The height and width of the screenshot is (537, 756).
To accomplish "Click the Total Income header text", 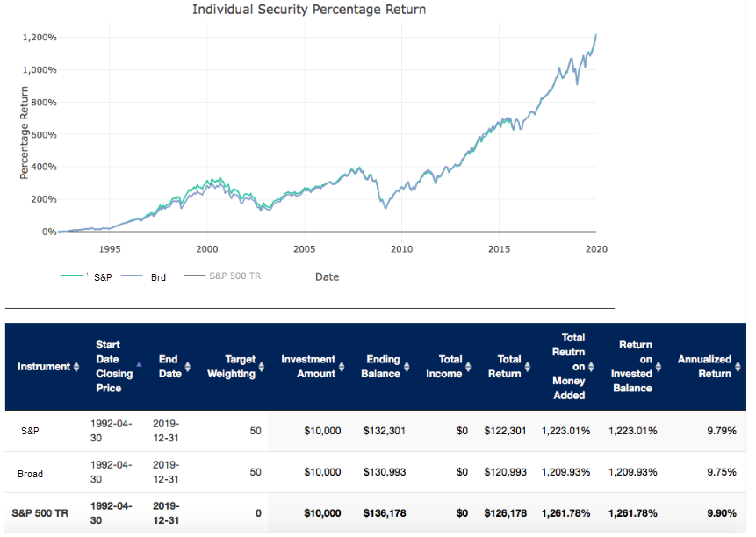I will pos(443,367).
